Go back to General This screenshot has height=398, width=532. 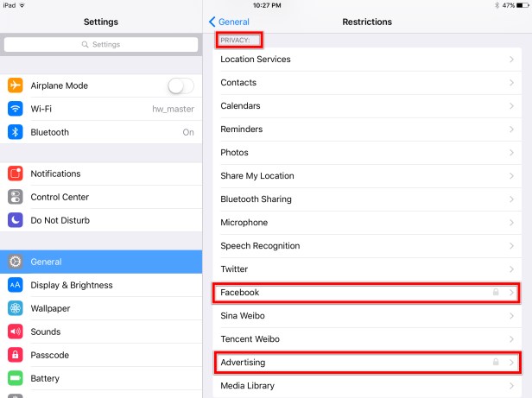229,22
